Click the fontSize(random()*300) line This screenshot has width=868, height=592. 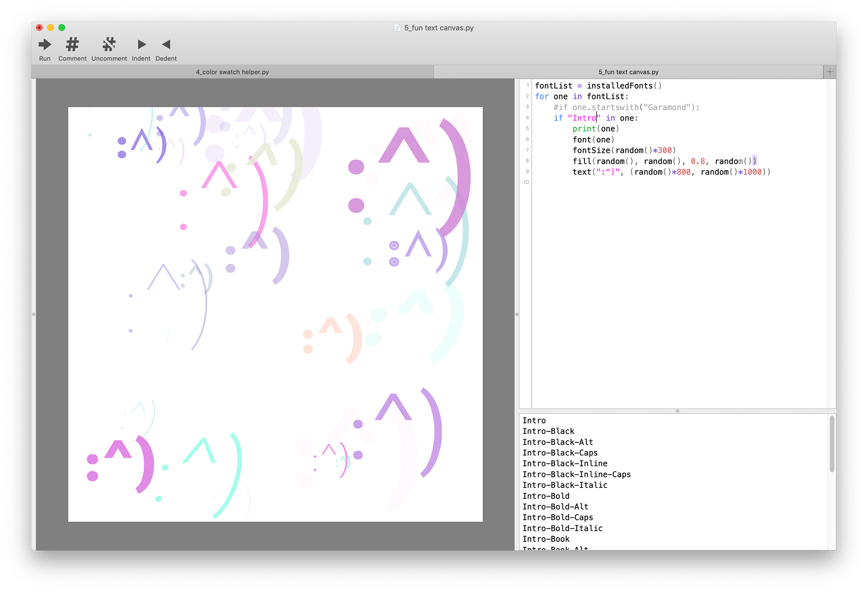(x=624, y=151)
